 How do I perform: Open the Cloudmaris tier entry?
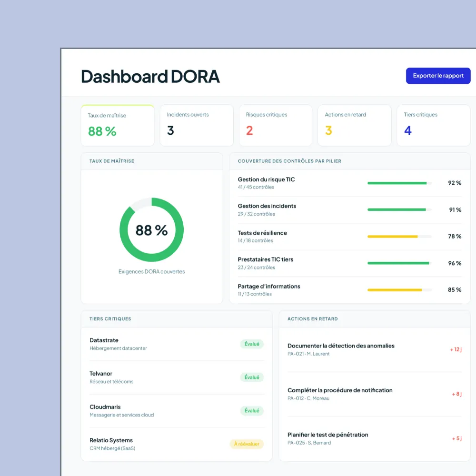(177, 411)
